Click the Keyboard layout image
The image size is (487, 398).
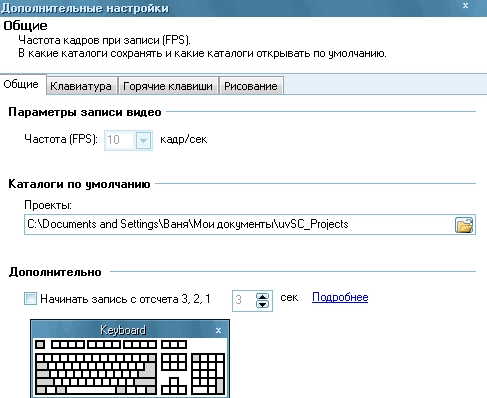pyautogui.click(x=130, y=367)
